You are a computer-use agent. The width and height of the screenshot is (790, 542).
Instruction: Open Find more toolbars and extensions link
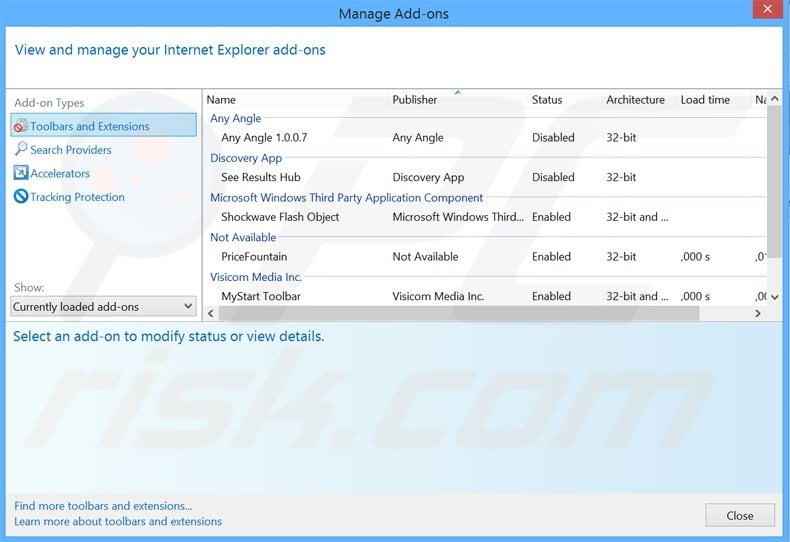(x=103, y=506)
